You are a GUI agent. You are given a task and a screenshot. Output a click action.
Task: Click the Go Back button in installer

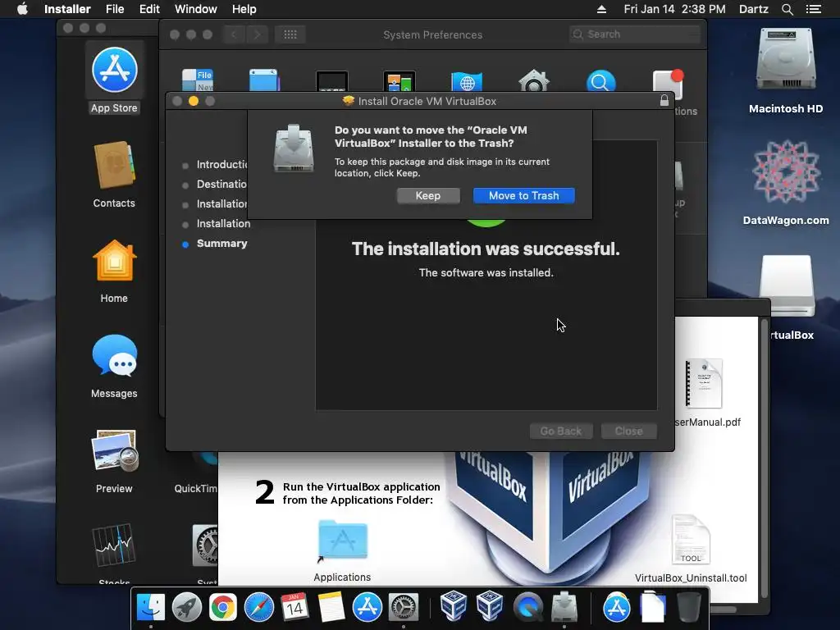tap(561, 431)
